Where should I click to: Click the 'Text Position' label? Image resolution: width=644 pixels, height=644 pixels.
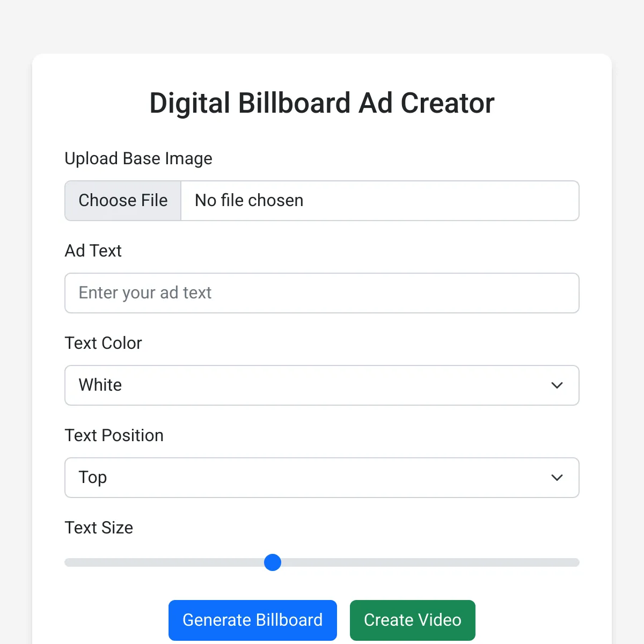coord(114,436)
